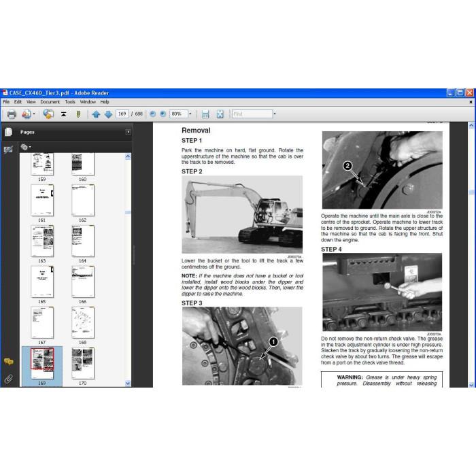Screen dimensions: 476x476
Task: Select page thumbnail 166
Action: pyautogui.click(x=83, y=282)
